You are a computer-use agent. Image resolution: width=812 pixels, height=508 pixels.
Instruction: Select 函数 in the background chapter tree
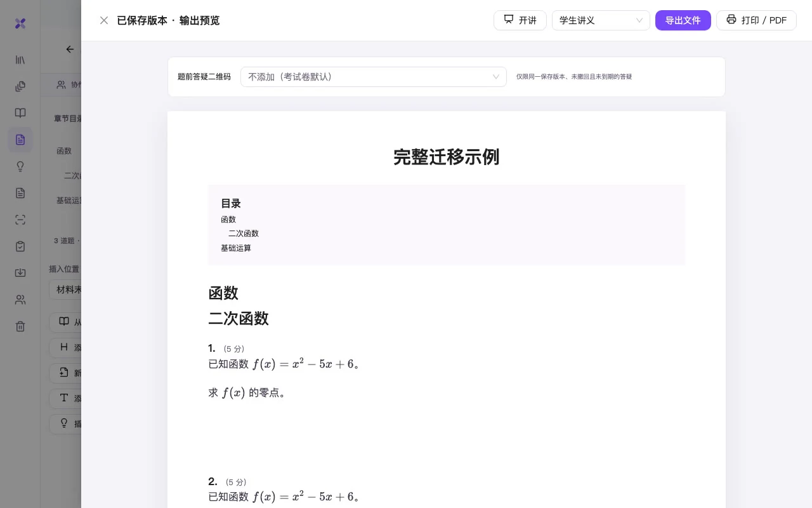(x=64, y=151)
